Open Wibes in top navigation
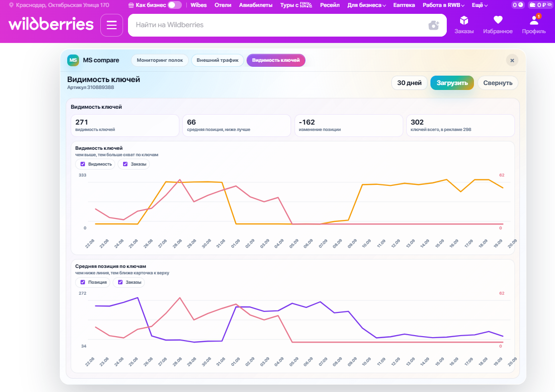This screenshot has width=555, height=392. [199, 5]
